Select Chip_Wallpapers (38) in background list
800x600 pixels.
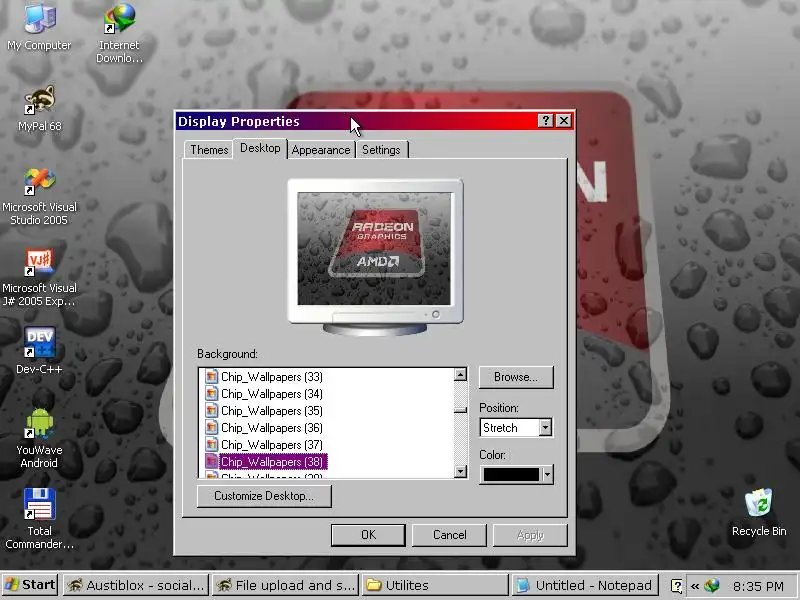[x=272, y=461]
